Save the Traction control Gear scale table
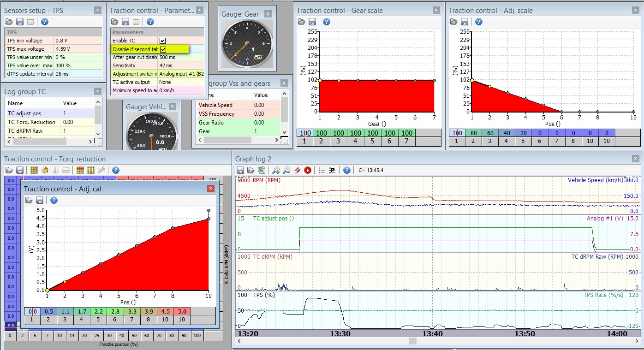The image size is (644, 350). click(x=312, y=22)
